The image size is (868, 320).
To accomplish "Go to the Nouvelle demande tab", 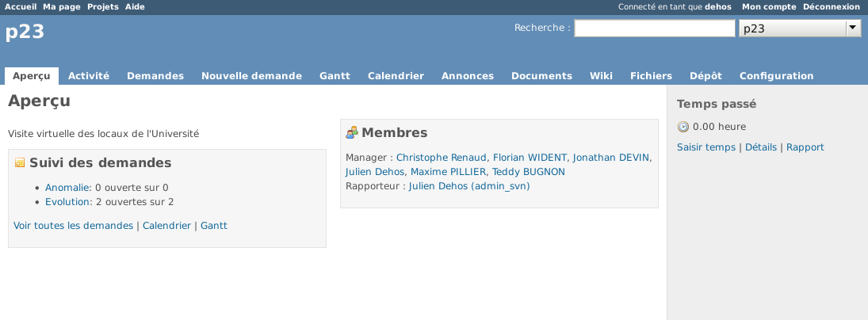I will point(251,76).
